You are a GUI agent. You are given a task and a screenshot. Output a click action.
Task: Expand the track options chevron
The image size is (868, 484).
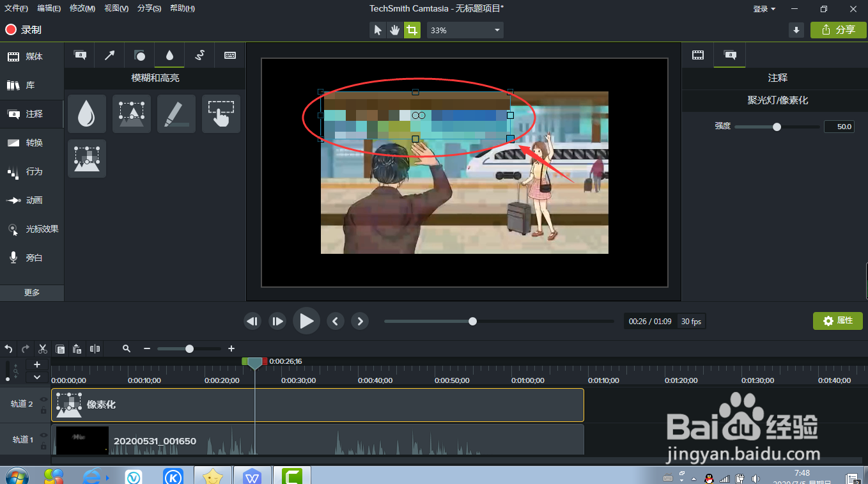click(37, 377)
